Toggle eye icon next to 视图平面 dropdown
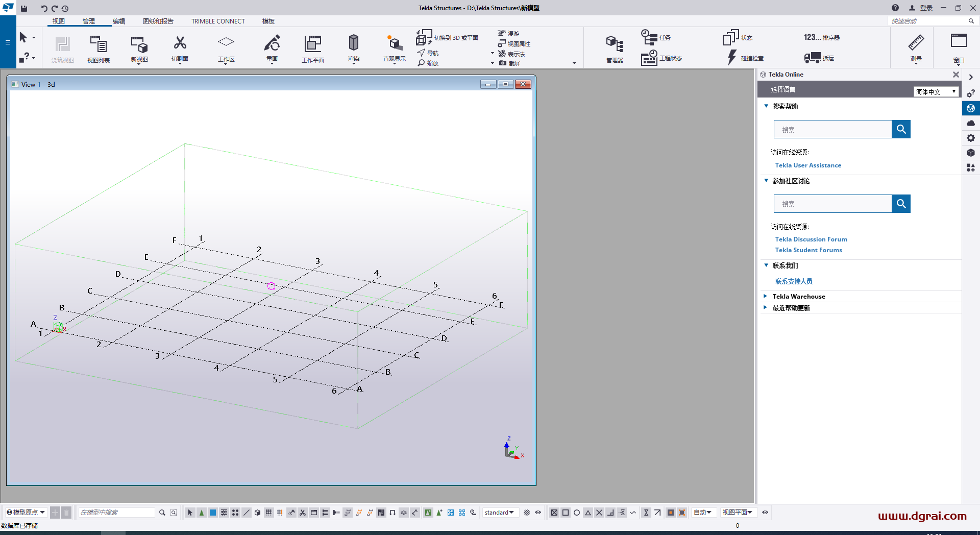 [x=765, y=513]
